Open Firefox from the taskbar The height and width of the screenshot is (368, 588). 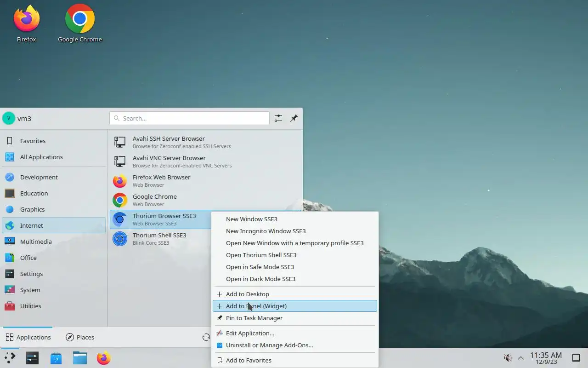pyautogui.click(x=104, y=358)
